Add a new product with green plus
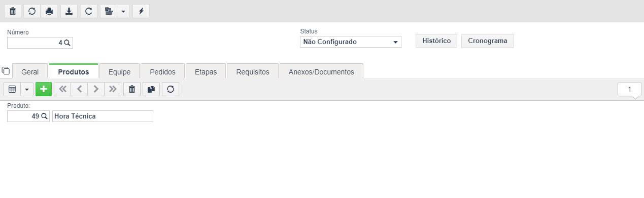Screen dimensions: 644x198 [x=44, y=89]
